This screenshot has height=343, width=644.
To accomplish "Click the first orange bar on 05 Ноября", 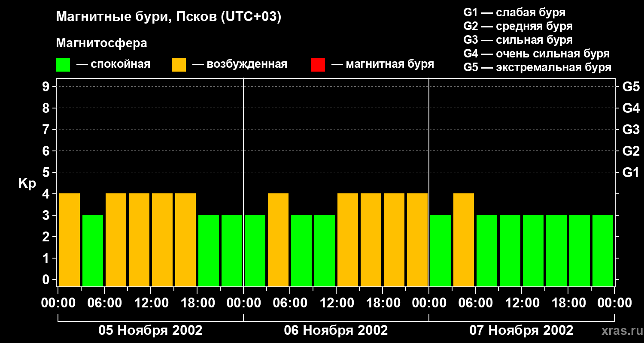I will coord(70,240).
